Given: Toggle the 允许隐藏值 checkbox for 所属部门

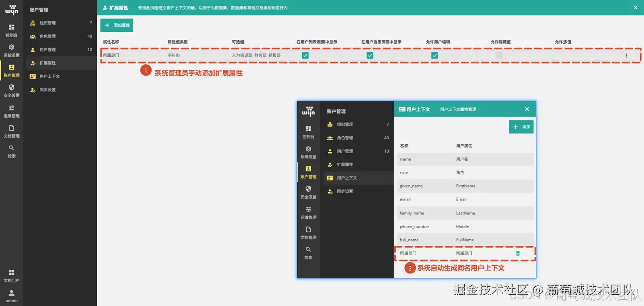Looking at the screenshot, I should [499, 55].
